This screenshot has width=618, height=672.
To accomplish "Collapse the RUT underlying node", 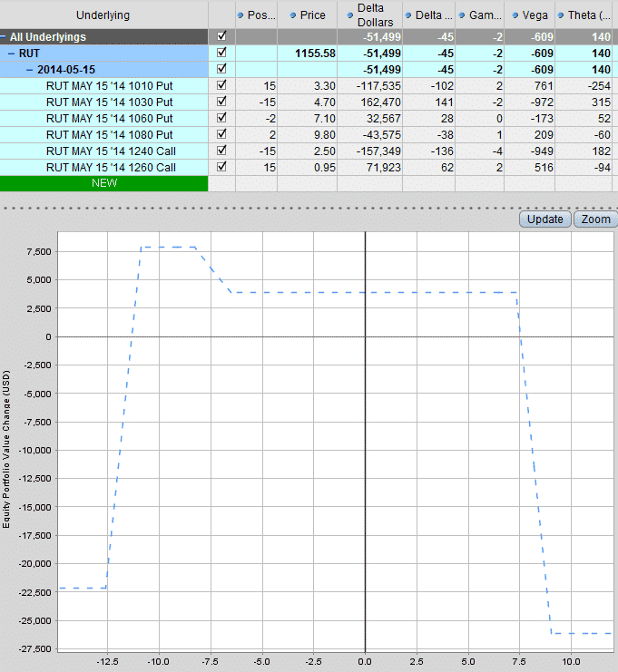I will coord(12,54).
